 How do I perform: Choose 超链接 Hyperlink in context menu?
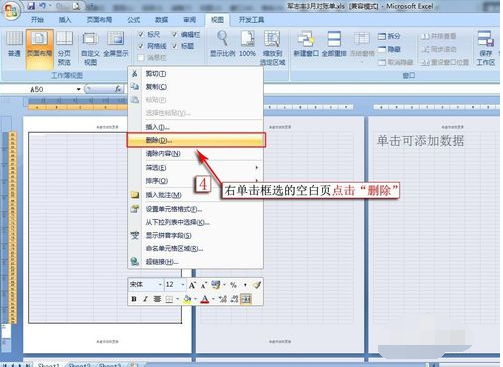coord(196,262)
